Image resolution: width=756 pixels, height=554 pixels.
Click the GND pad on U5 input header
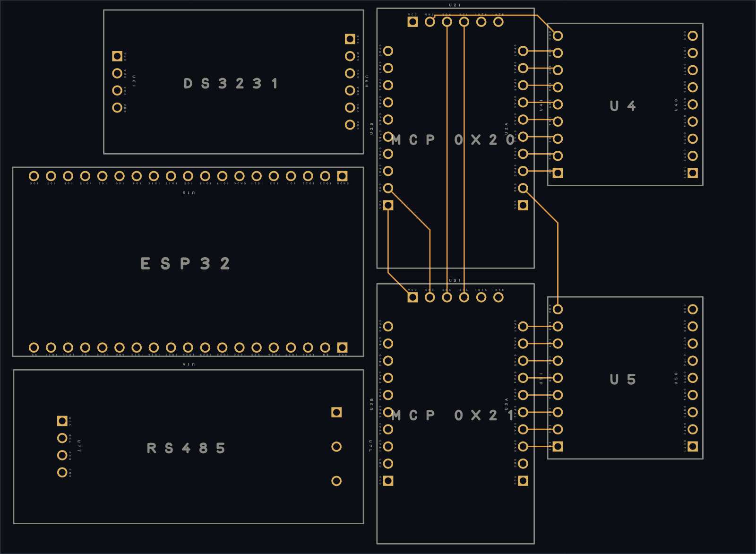(x=558, y=309)
